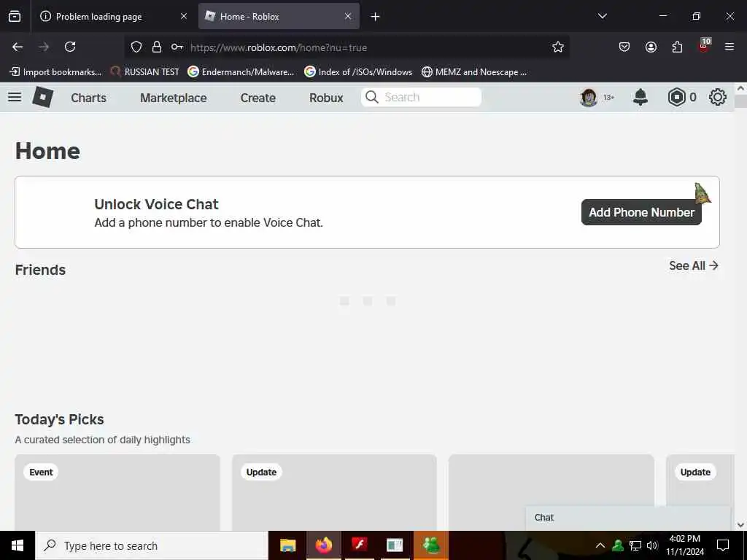Viewport: 747px width, 560px height.
Task: Open the RUSSIAN TEST bookmark
Action: point(145,72)
